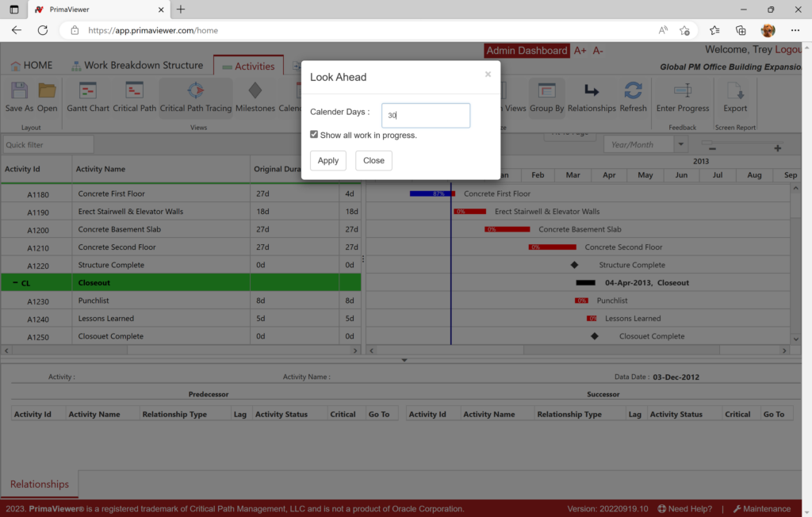Collapse the CL Closeout group

[x=15, y=283]
